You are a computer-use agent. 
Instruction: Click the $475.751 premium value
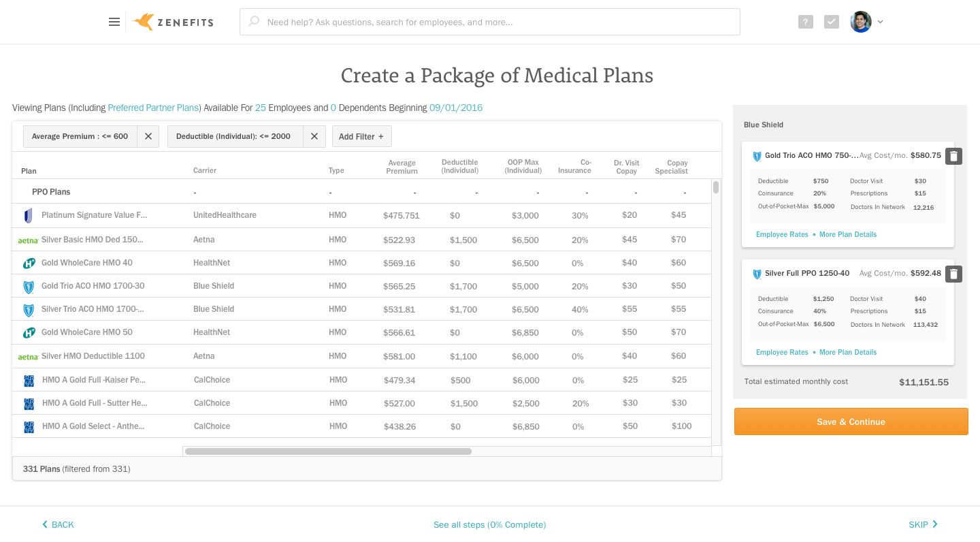(402, 216)
